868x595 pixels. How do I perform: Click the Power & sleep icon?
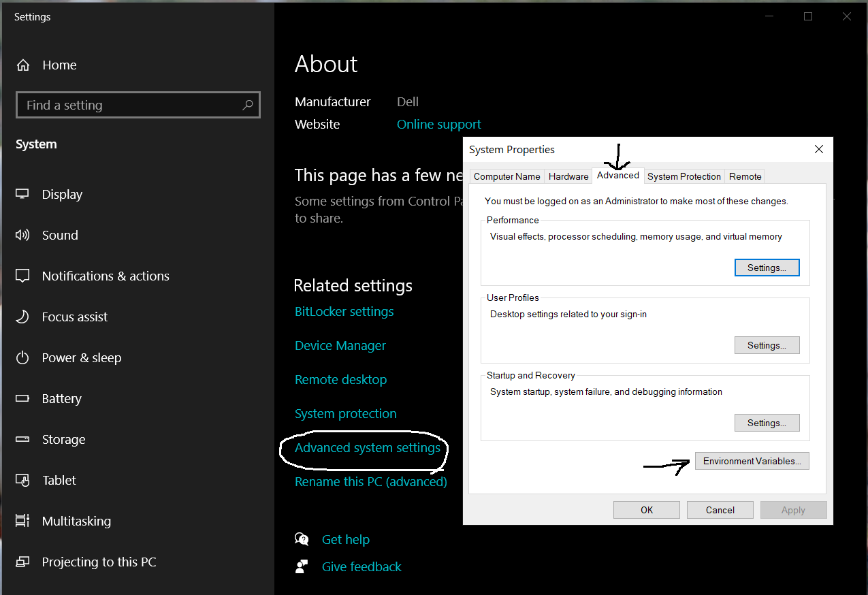(x=22, y=357)
